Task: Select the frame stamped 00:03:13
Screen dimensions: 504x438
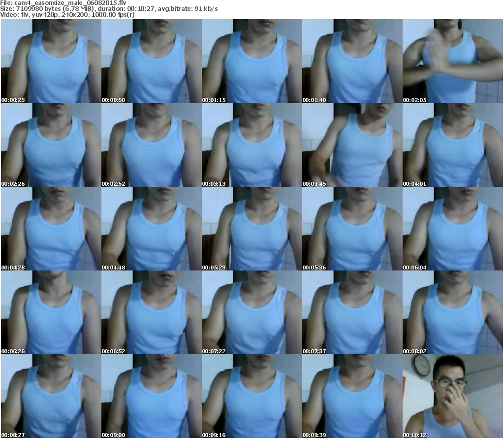Action: point(252,145)
